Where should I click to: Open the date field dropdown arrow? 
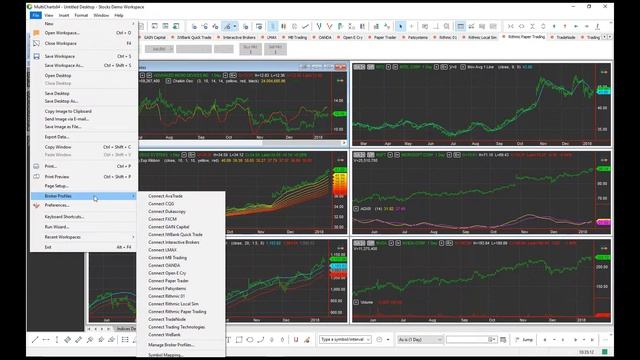point(493,340)
